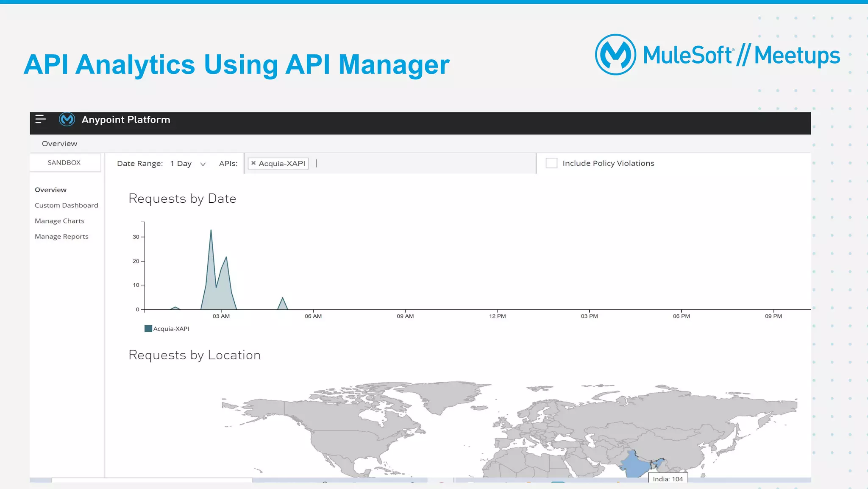Viewport: 868px width, 489px height.
Task: Click the 09 PM axis label
Action: pos(773,316)
